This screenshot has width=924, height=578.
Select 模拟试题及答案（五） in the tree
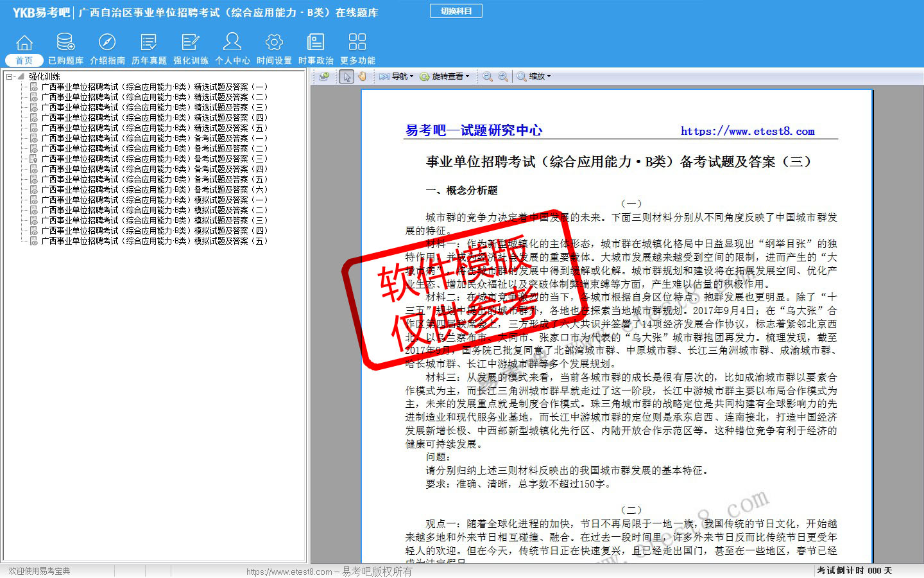(x=154, y=241)
